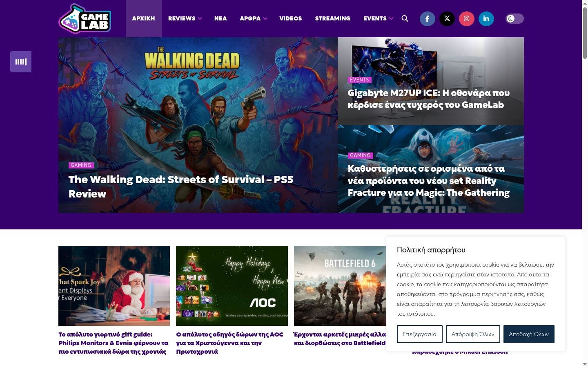Click the Επεξεργασία cookie button

point(420,334)
